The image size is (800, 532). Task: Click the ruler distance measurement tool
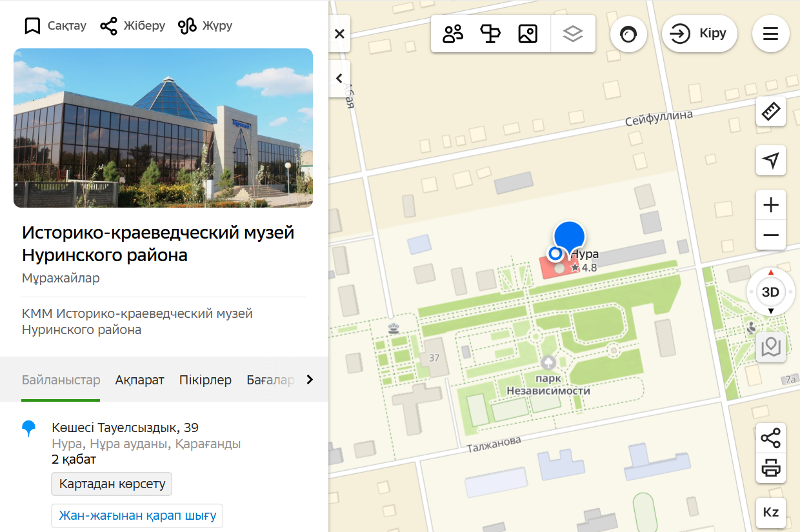770,111
